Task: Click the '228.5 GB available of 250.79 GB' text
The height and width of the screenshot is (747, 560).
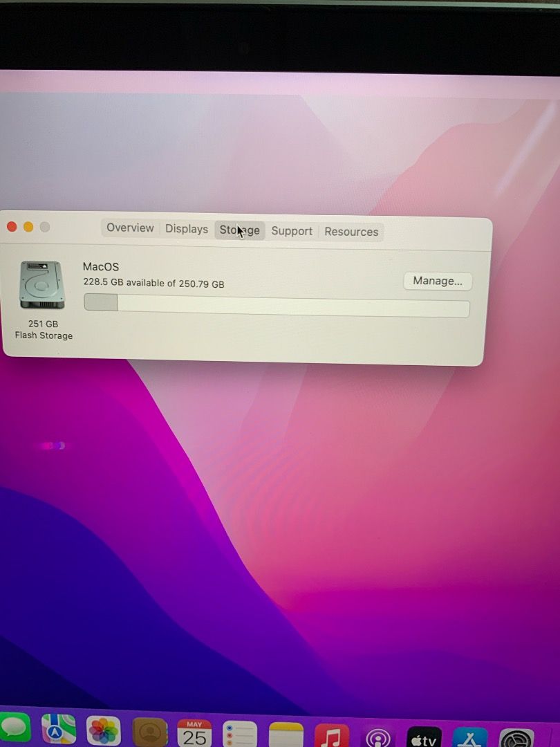Action: click(153, 283)
